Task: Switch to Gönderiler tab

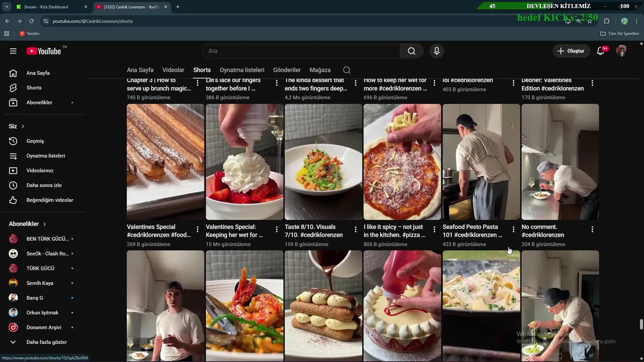Action: pyautogui.click(x=287, y=70)
